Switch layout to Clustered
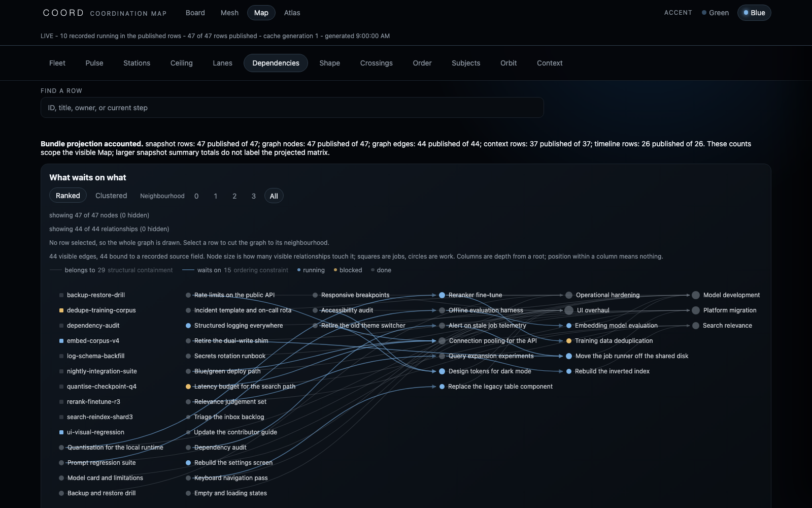The height and width of the screenshot is (508, 812). click(x=111, y=196)
